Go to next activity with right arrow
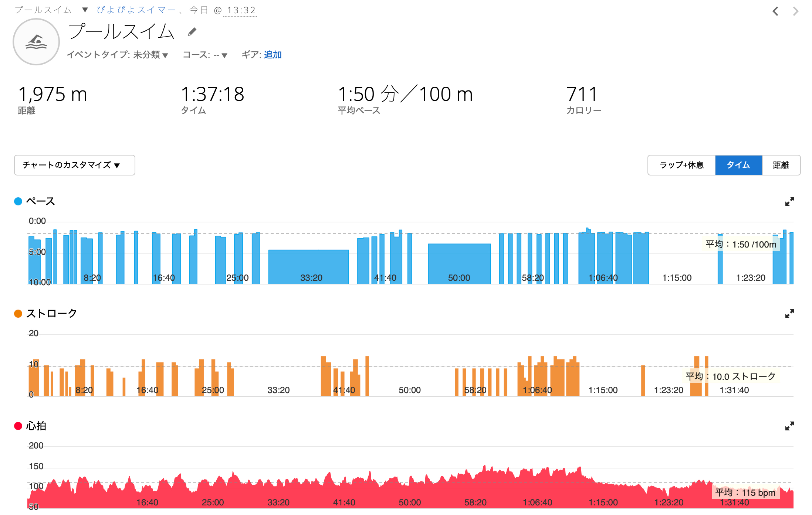812x515 pixels. [x=795, y=11]
